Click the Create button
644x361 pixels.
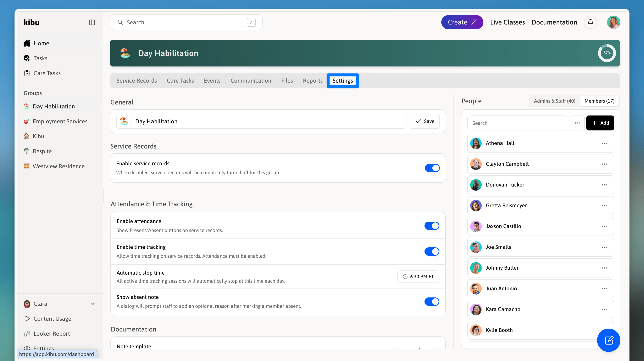(x=462, y=22)
